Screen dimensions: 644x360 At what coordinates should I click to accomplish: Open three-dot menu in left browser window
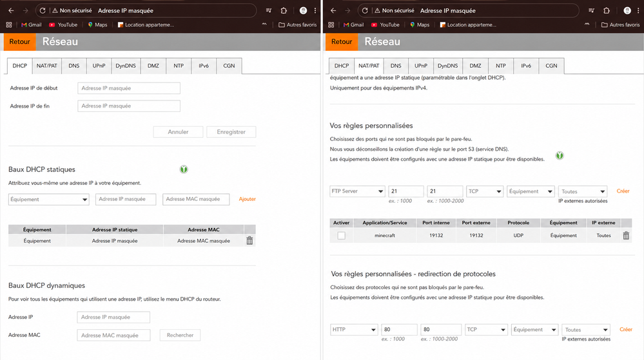point(315,11)
